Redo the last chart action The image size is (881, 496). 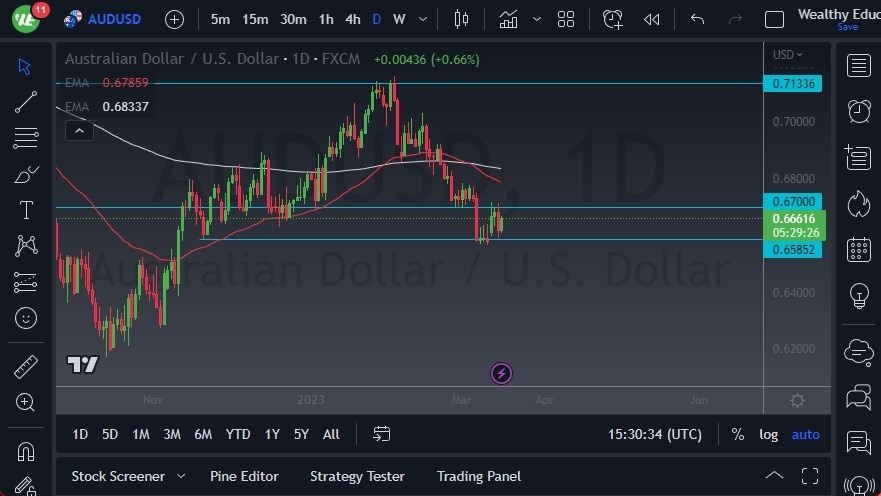click(x=735, y=20)
